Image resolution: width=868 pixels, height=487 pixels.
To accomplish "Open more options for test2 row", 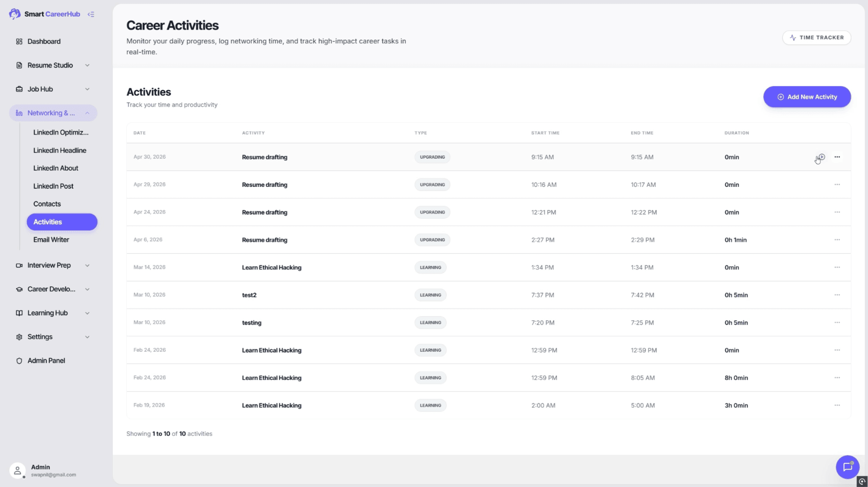I will 837,295.
